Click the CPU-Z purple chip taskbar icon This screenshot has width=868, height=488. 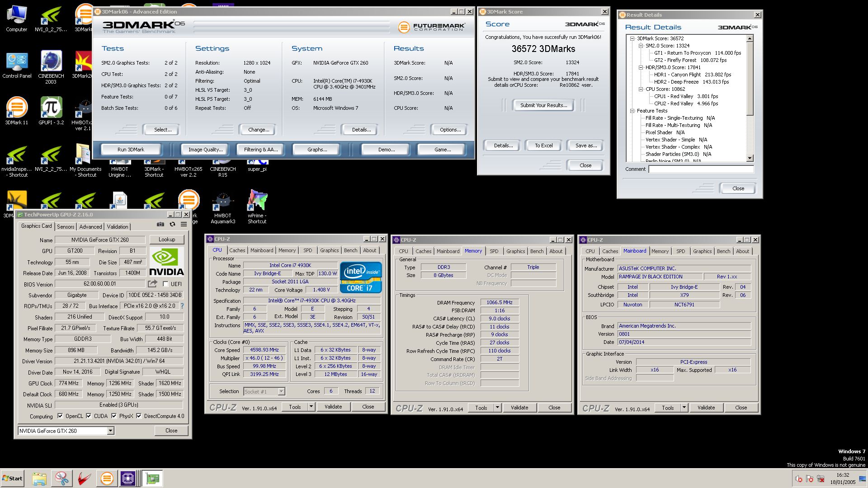(128, 479)
